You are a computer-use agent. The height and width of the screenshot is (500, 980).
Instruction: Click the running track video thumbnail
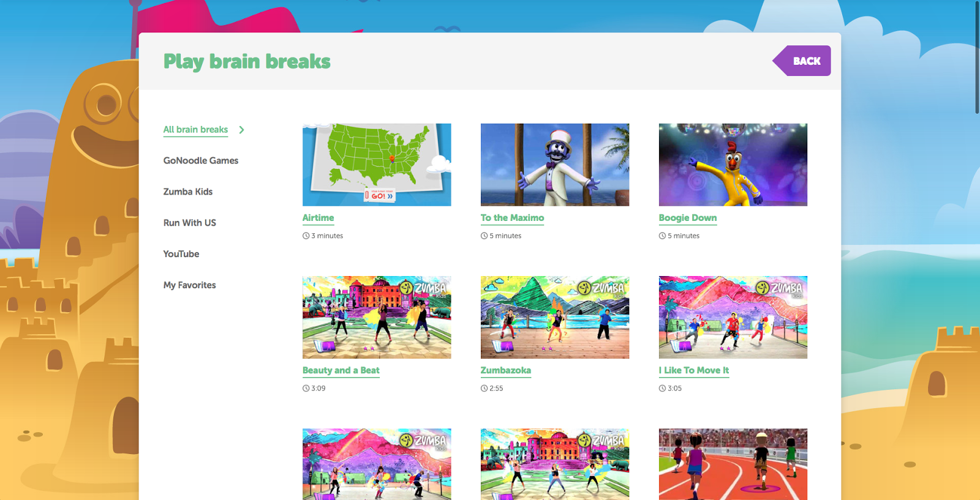coord(733,464)
